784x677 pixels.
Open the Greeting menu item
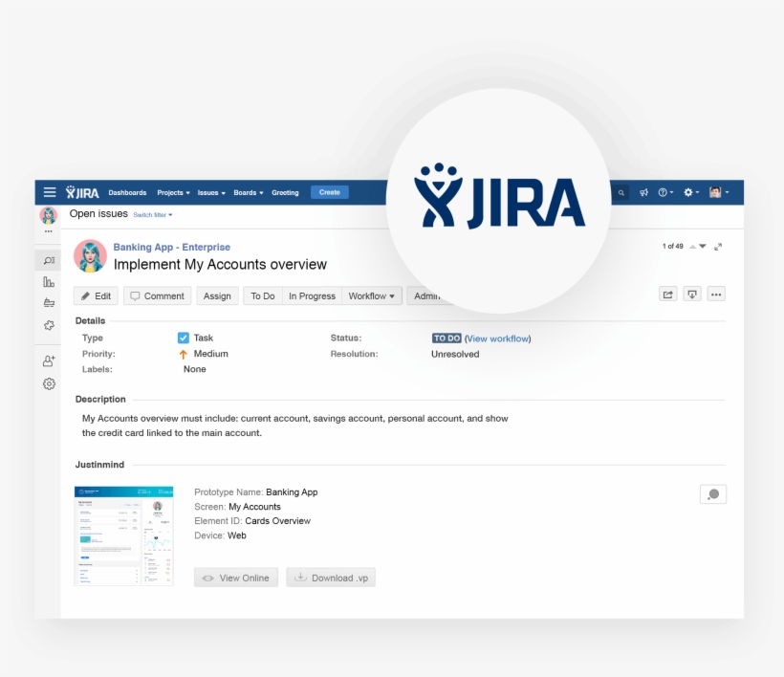click(x=285, y=192)
